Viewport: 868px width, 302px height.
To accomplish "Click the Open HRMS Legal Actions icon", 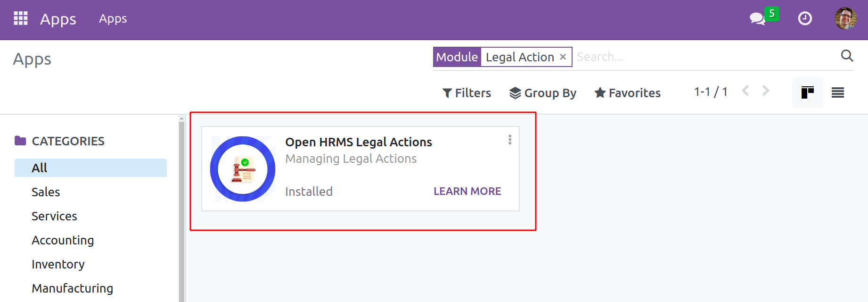I will [x=243, y=169].
